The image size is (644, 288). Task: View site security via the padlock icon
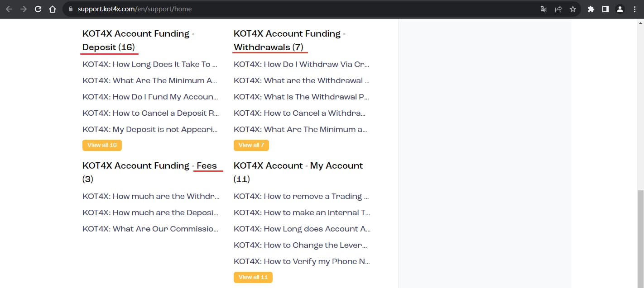click(70, 9)
